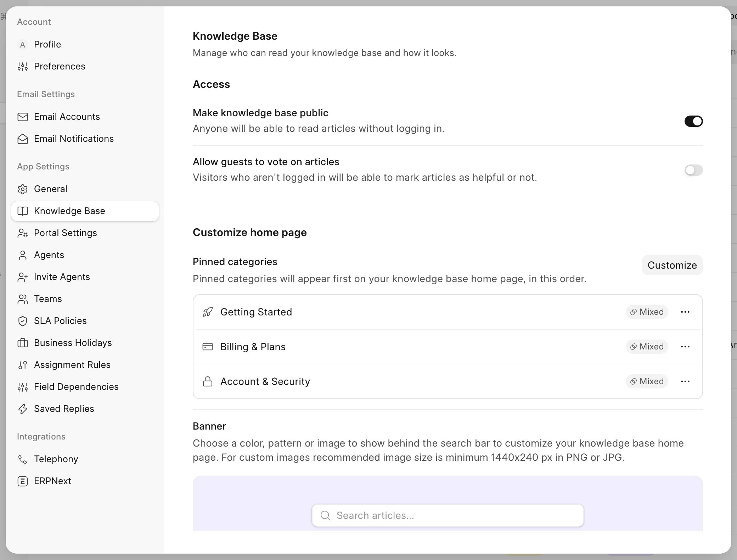Click the SLA Policies shield icon
The width and height of the screenshot is (737, 560).
(23, 321)
